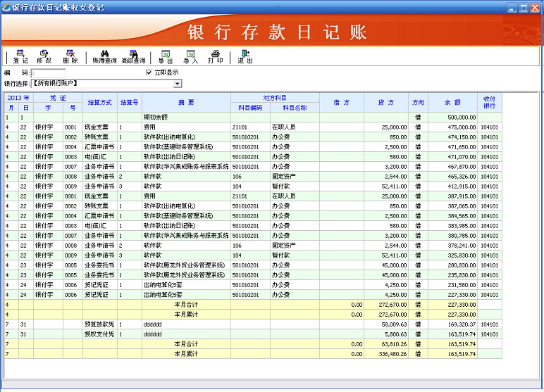Click the 科目编码 column header

[x=250, y=108]
